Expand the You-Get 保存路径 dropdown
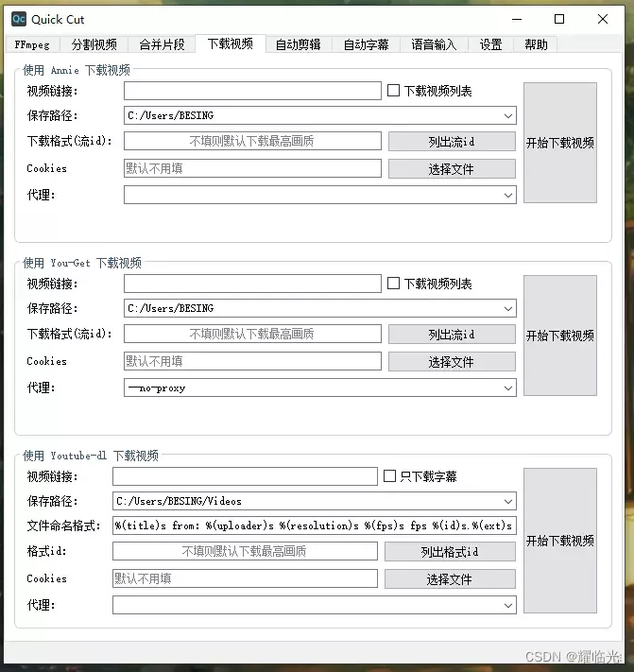Viewport: 634px width, 672px height. pyautogui.click(x=508, y=308)
